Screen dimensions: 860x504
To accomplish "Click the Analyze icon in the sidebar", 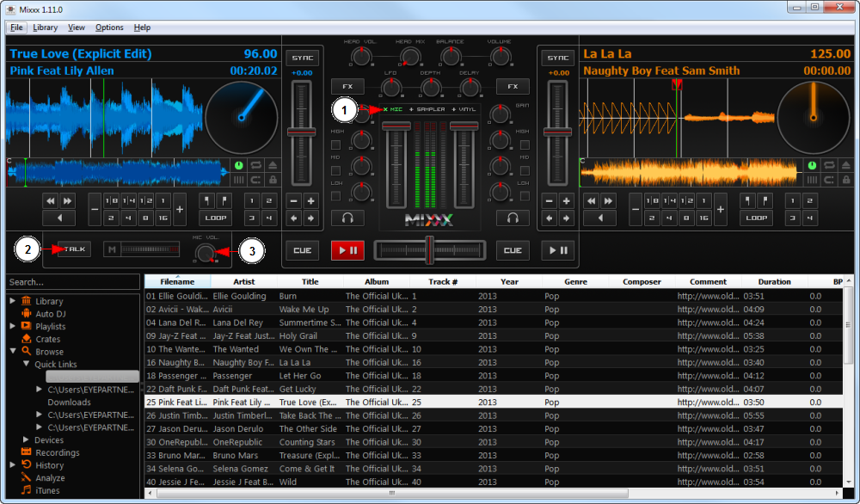I will [27, 477].
